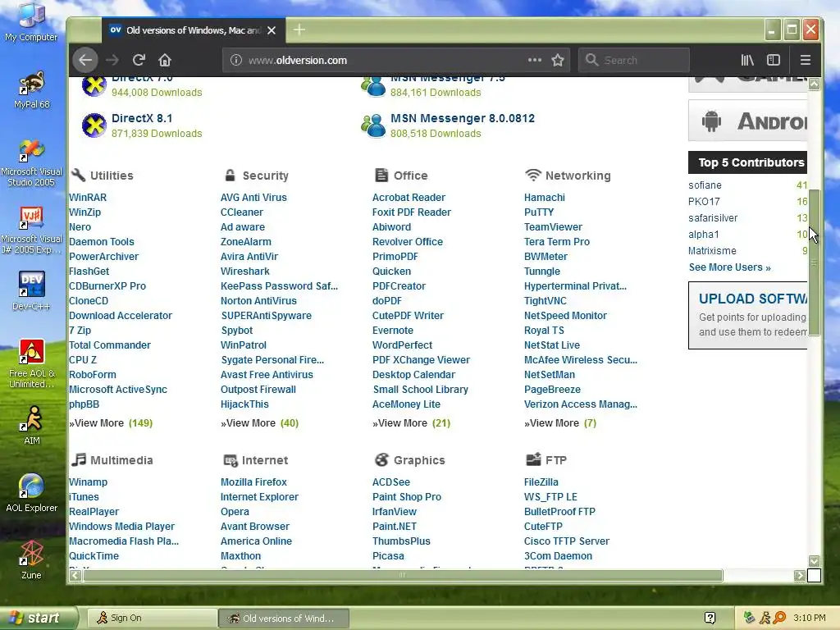Open Microsoft Visual Studio 2005 desktop shortcut
Screen dimensions: 840x630
pos(32,163)
